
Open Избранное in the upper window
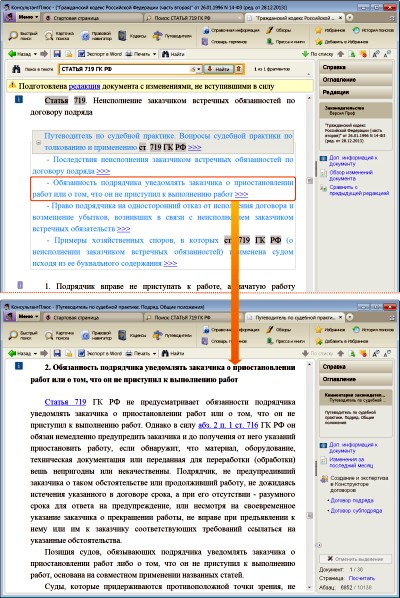pyautogui.click(x=330, y=30)
